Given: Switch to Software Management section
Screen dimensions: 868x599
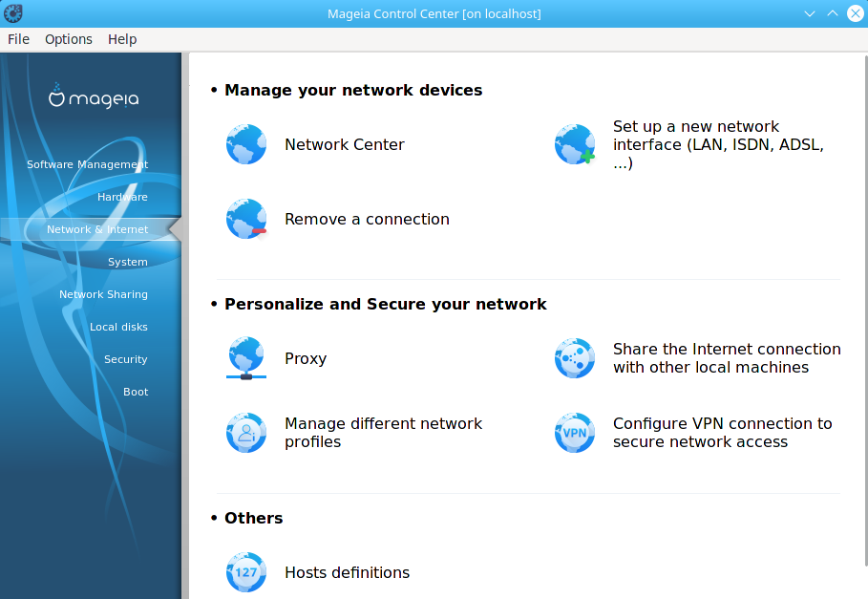Looking at the screenshot, I should pos(87,163).
